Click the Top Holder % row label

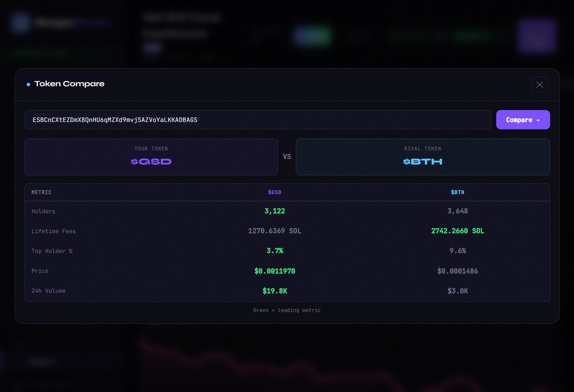52,251
